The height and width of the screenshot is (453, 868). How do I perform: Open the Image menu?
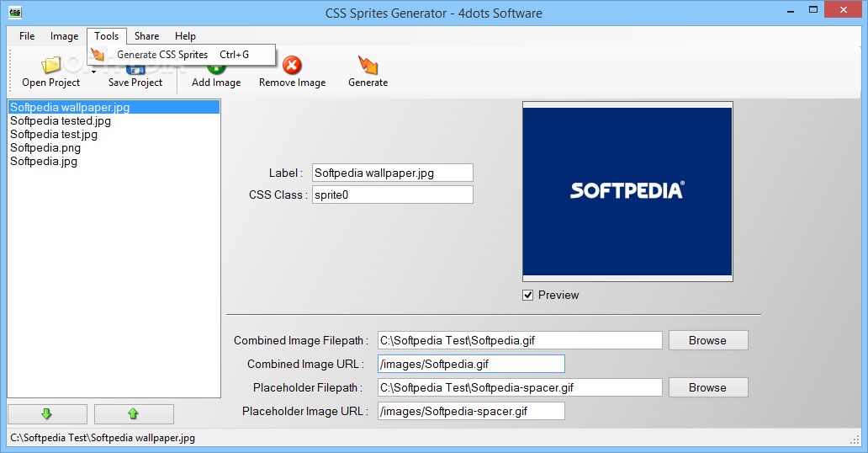point(64,36)
